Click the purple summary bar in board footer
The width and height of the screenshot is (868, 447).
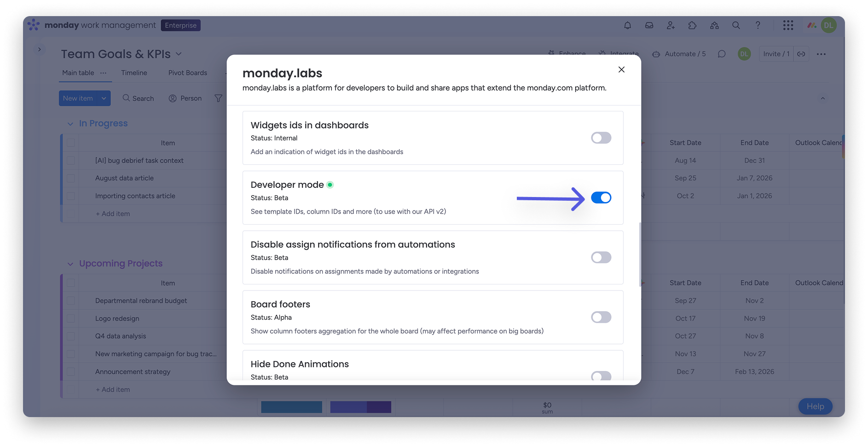361,407
